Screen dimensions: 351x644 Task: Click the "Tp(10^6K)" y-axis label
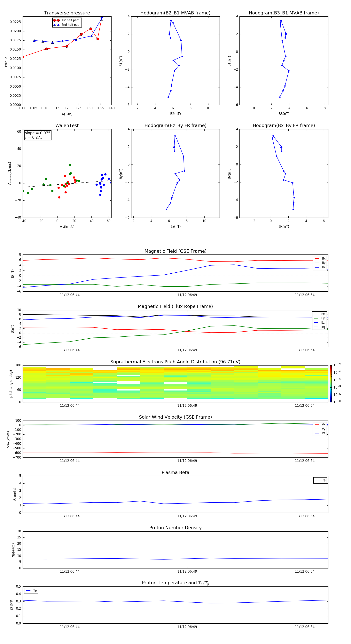11,605
